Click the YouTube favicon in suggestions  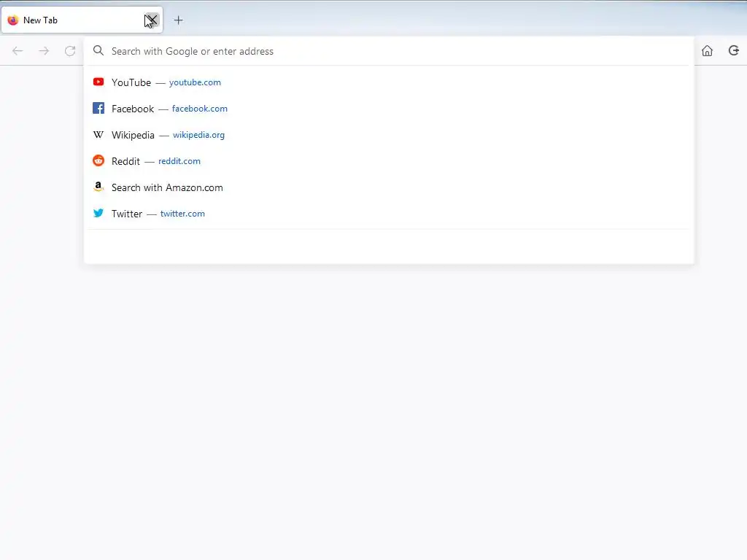(98, 82)
